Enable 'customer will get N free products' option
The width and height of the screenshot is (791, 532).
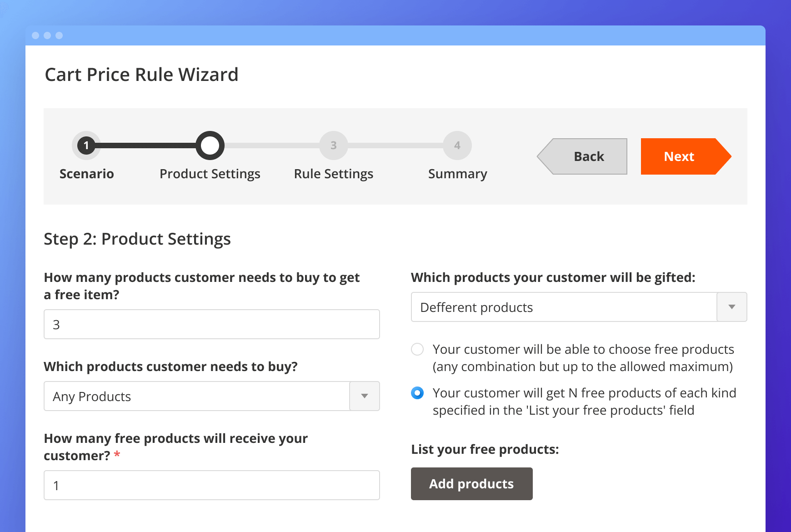click(417, 393)
